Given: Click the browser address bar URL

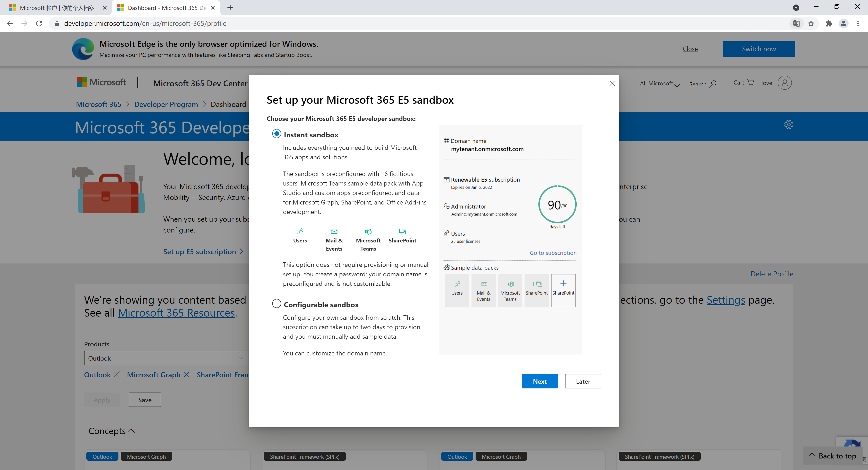Looking at the screenshot, I should click(x=145, y=23).
